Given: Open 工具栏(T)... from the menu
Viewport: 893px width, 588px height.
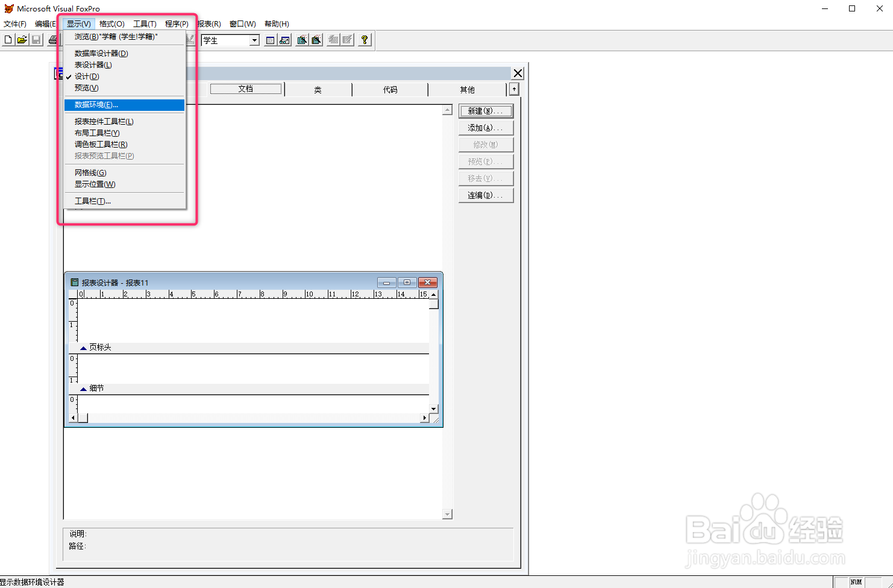Looking at the screenshot, I should pos(124,201).
